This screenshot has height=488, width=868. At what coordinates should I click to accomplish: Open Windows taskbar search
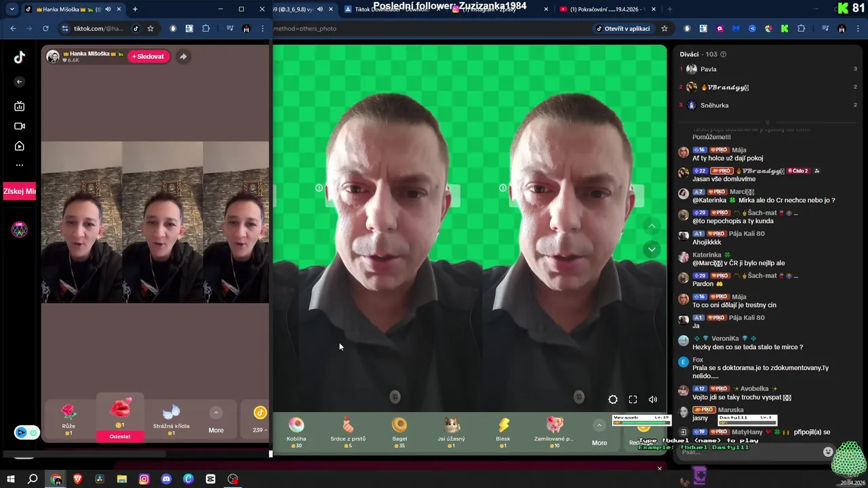[33, 479]
